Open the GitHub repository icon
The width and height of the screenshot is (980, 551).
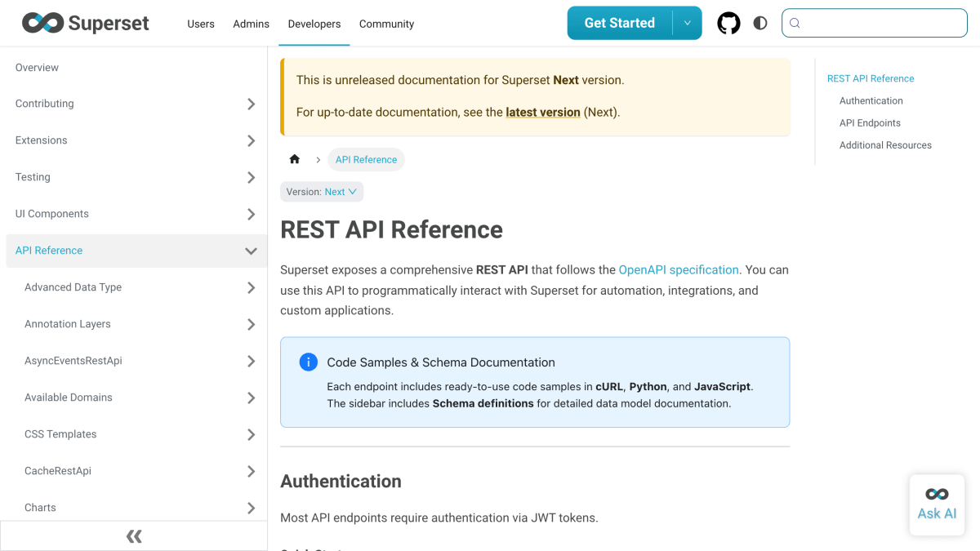pos(728,23)
